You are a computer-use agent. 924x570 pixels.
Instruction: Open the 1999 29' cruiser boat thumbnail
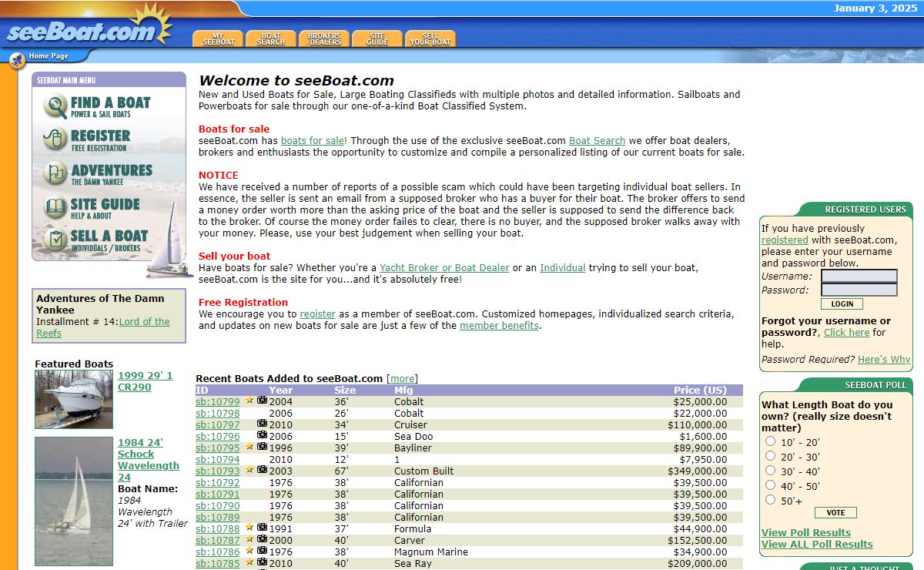[74, 399]
